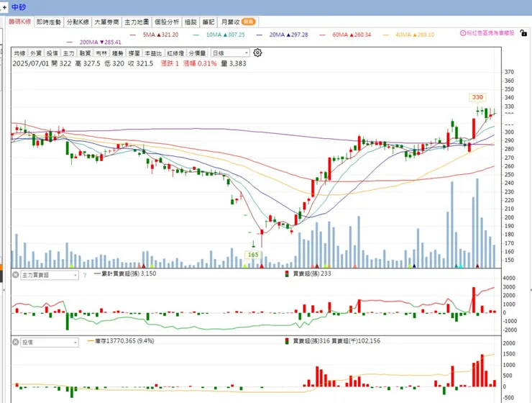The height and width of the screenshot is (403, 532).
Task: Toggle the 趨勢 trend overlay
Action: pyautogui.click(x=118, y=53)
